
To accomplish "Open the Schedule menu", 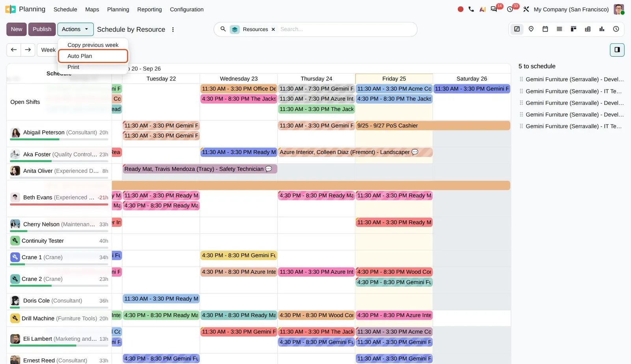I will click(x=65, y=9).
